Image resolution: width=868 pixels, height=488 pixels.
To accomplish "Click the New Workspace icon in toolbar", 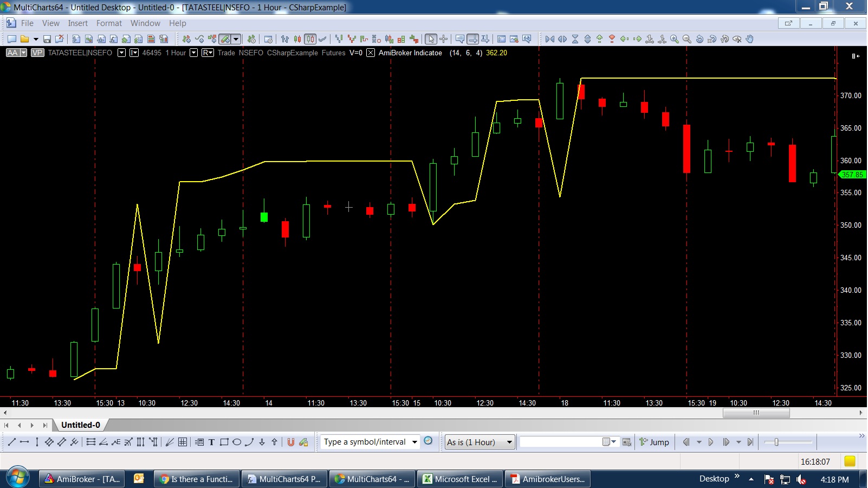I will [11, 39].
